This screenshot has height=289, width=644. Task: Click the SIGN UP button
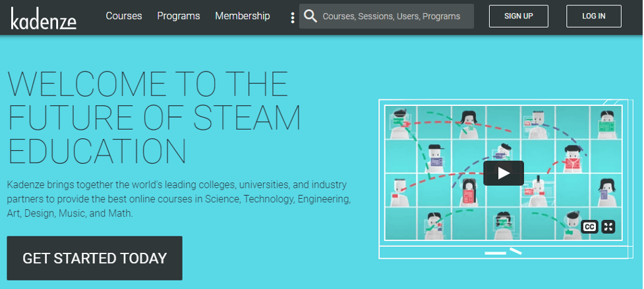coord(518,16)
